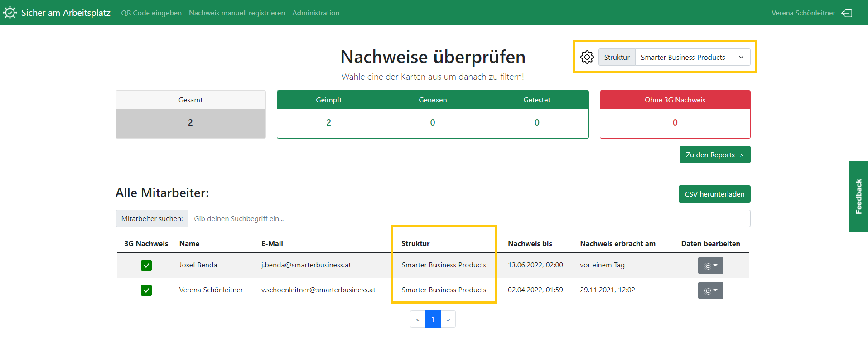Click name cell Verena Schönleitner in table
Viewport: 868px width, 338px height.
211,290
